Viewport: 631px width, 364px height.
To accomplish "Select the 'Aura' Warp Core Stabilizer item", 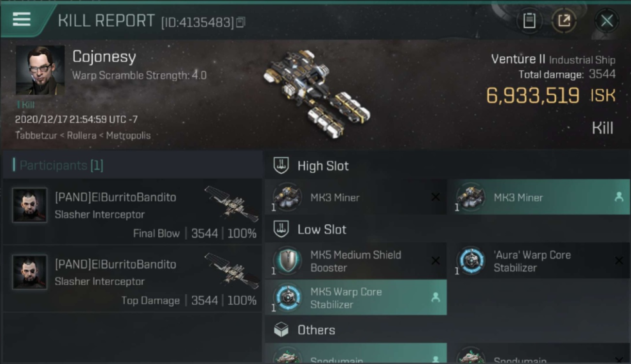I will pos(538,261).
